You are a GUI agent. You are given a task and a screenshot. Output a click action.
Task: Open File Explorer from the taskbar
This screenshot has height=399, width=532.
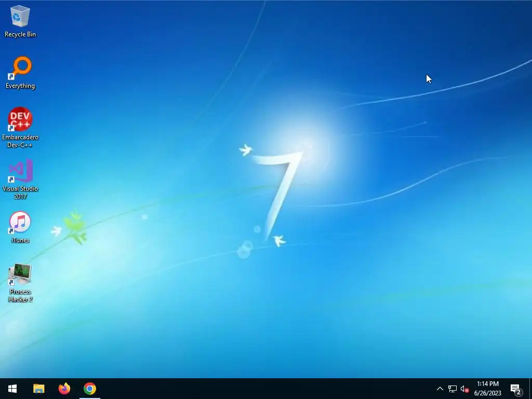click(38, 389)
